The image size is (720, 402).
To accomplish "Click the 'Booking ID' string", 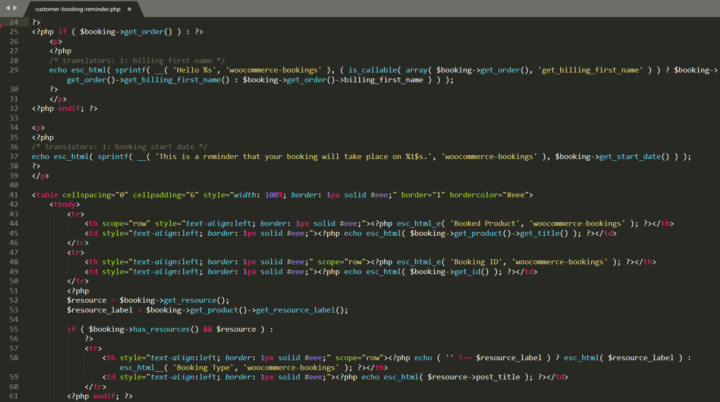I will [476, 262].
